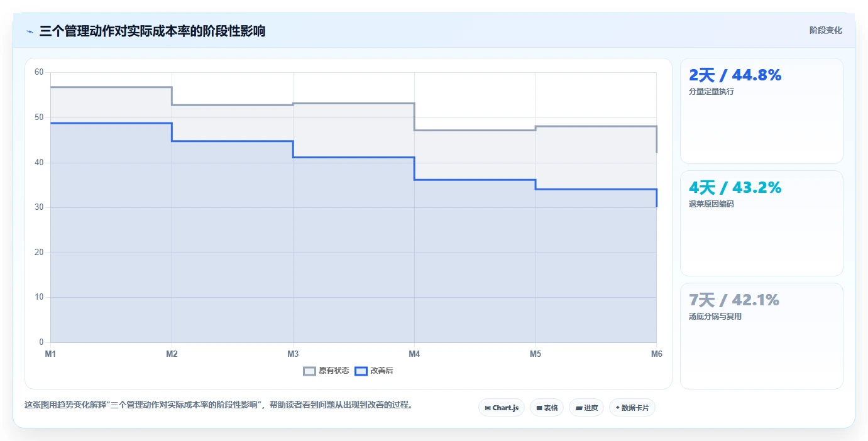Click the 20 y-axis tick label
This screenshot has width=868, height=441.
tap(39, 253)
